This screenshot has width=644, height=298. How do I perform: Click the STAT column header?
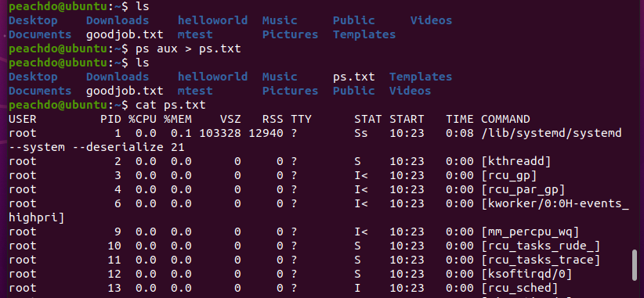368,120
